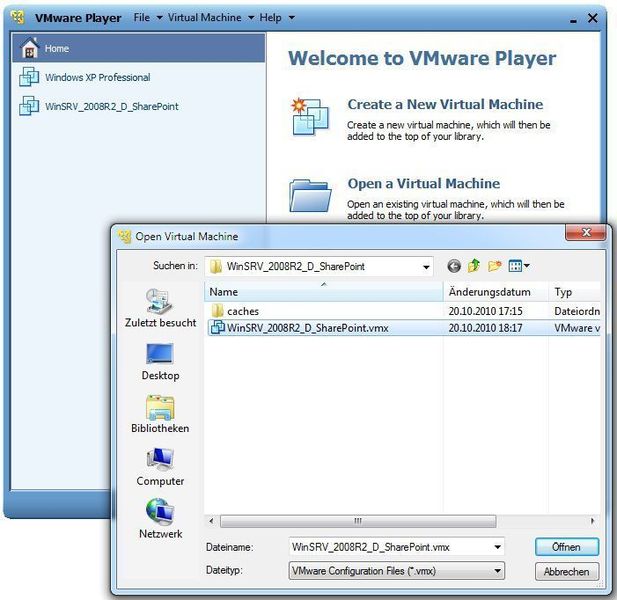Click the caches folder icon
The image size is (617, 600).
[217, 311]
